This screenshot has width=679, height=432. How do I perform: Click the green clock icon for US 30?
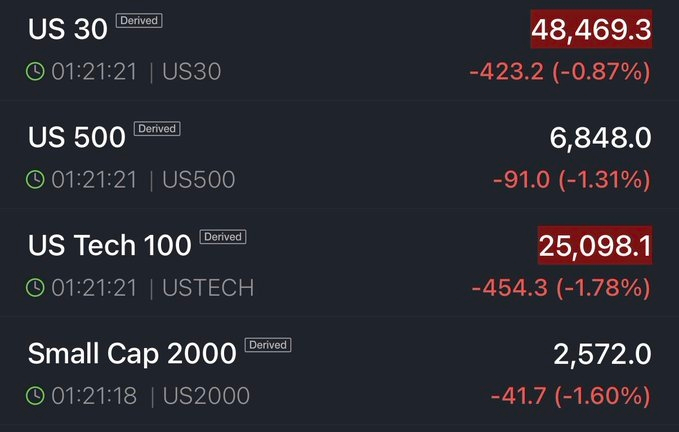(35, 71)
